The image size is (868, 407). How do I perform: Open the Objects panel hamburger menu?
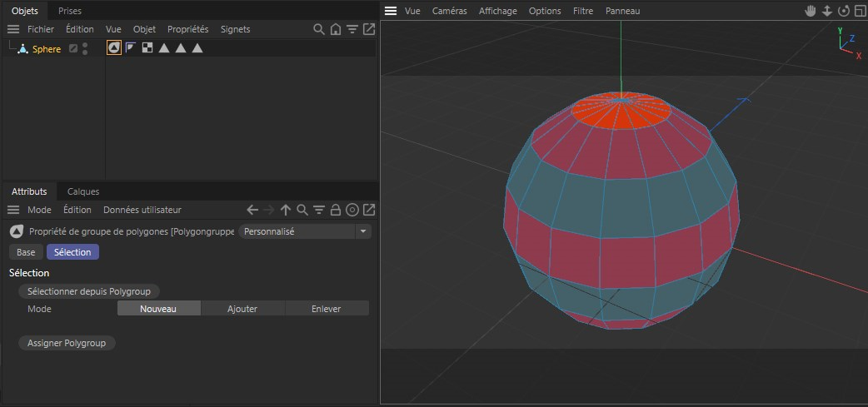[x=13, y=29]
